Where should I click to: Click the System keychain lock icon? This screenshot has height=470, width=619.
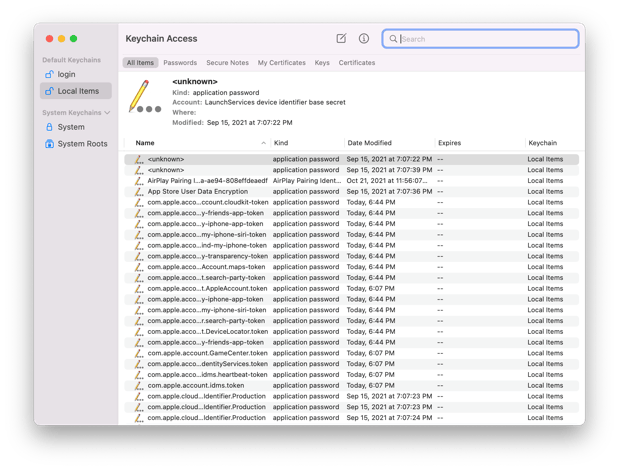(49, 127)
